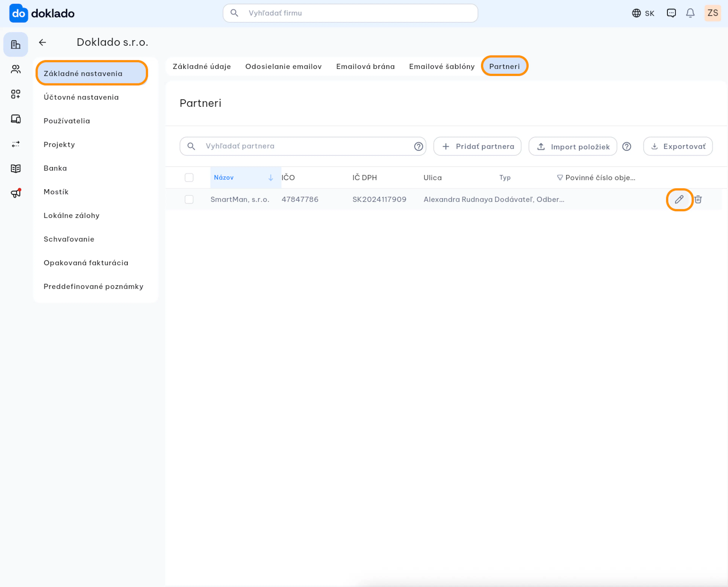Click the Povinné číslo obje... column header

pos(600,178)
